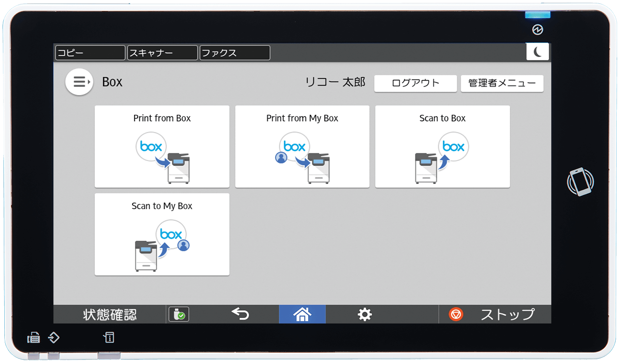Switch to the ファクス tab
This screenshot has width=620, height=364.
[x=235, y=53]
